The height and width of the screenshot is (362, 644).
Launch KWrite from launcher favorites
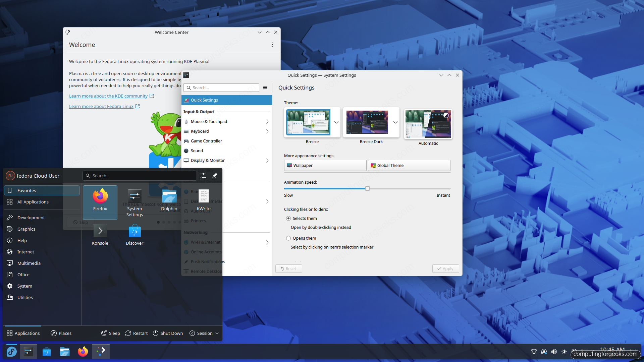(x=204, y=202)
